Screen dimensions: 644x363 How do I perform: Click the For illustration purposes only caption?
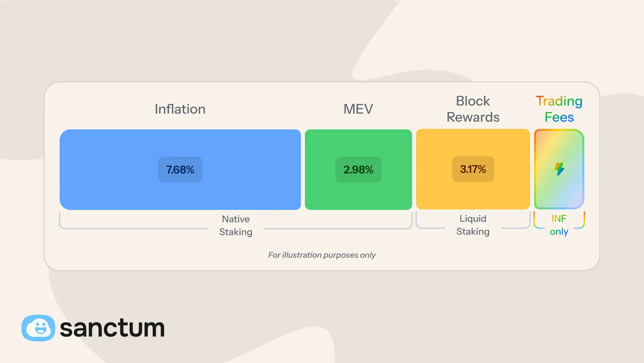[x=322, y=255]
